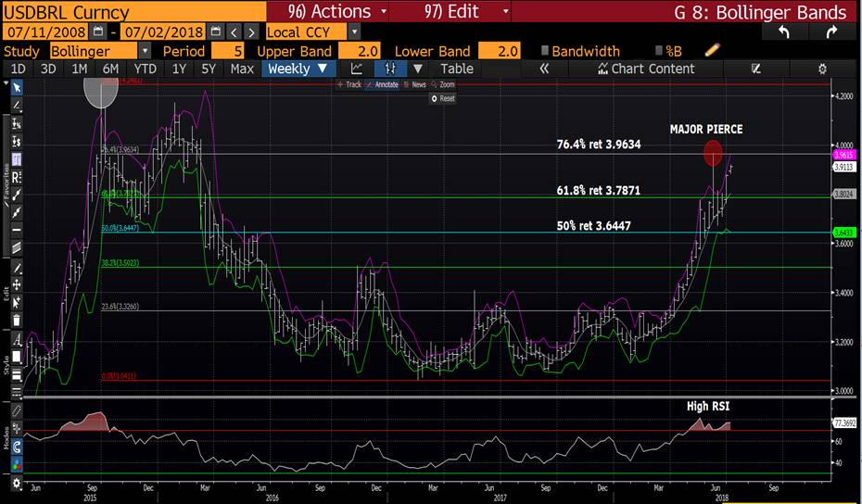Click the Upper Band value field

click(359, 51)
